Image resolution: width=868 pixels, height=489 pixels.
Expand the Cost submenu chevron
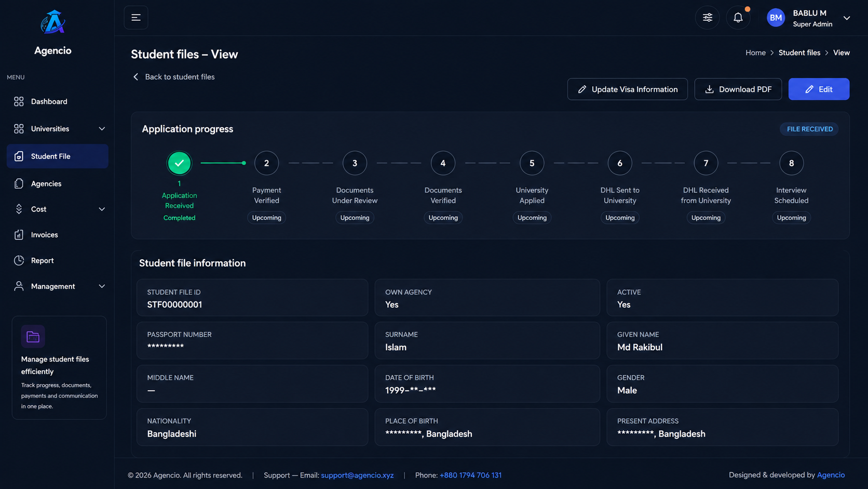102,209
